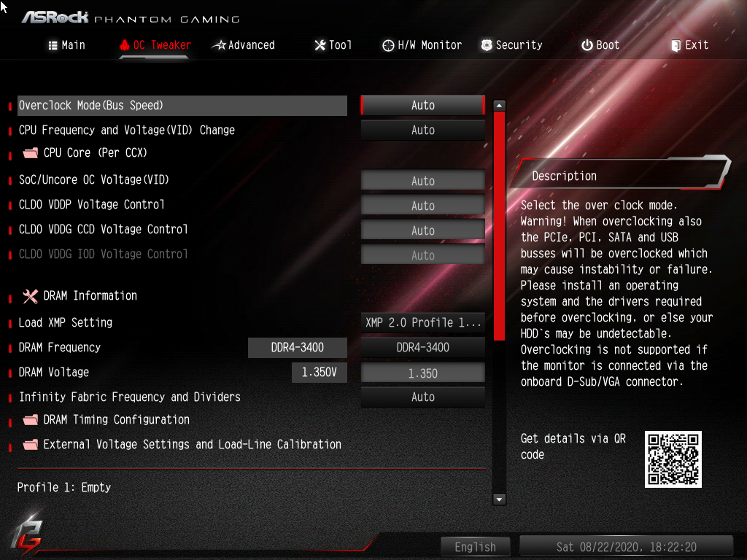Viewport: 747px width, 560px height.
Task: Select CLDO VDDP Voltage Control label
Action: 91,205
